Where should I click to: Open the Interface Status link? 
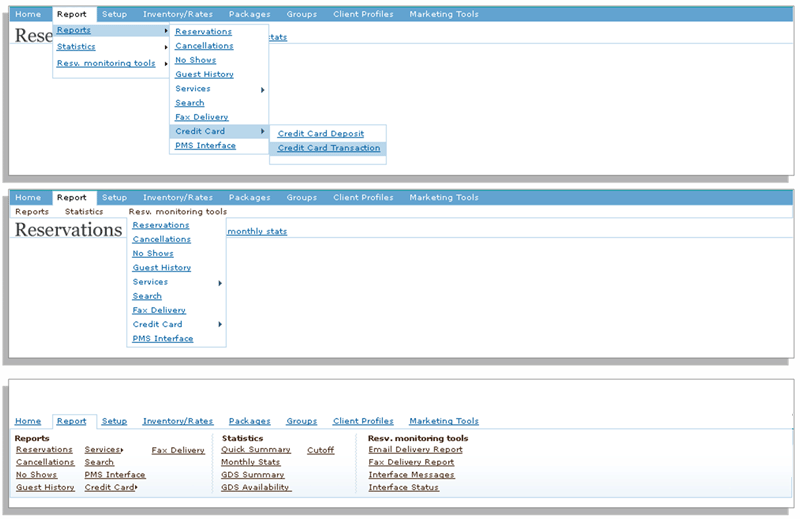(403, 488)
